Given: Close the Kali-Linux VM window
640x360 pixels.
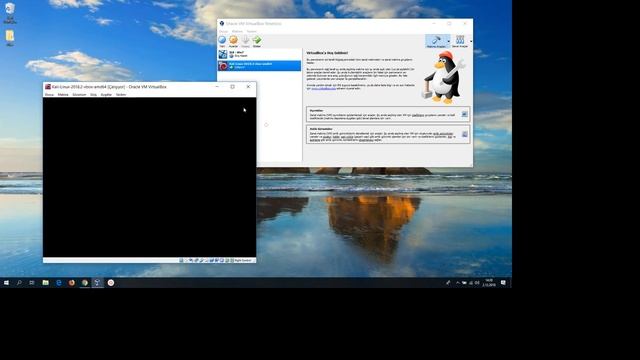Looking at the screenshot, I should (248, 87).
